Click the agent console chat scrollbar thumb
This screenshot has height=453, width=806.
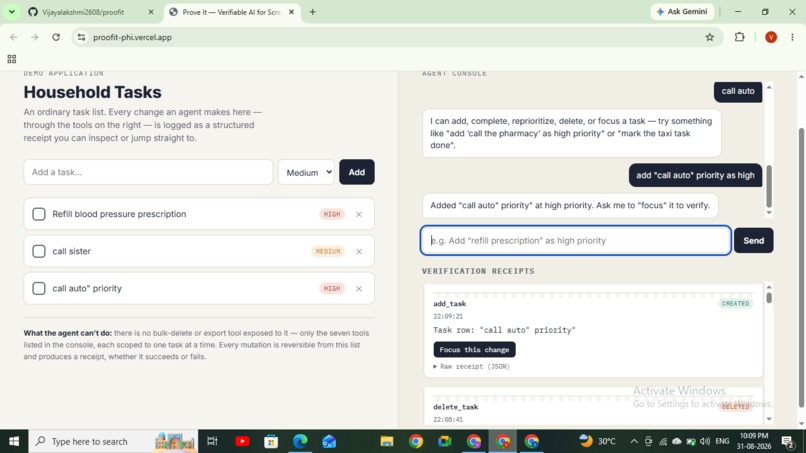[769, 186]
